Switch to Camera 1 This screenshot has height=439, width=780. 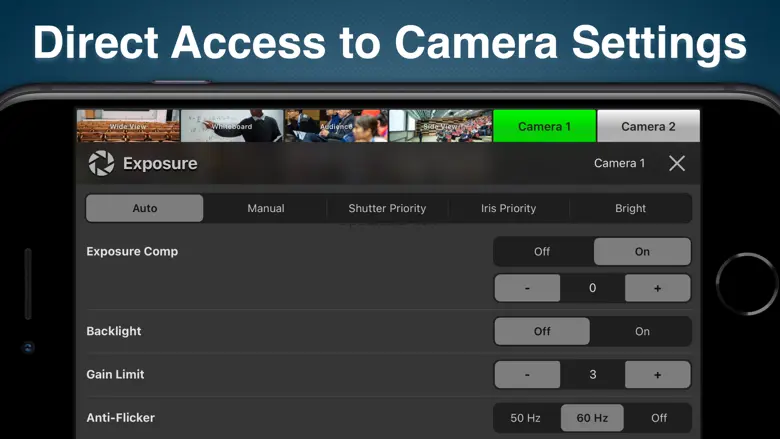click(544, 126)
